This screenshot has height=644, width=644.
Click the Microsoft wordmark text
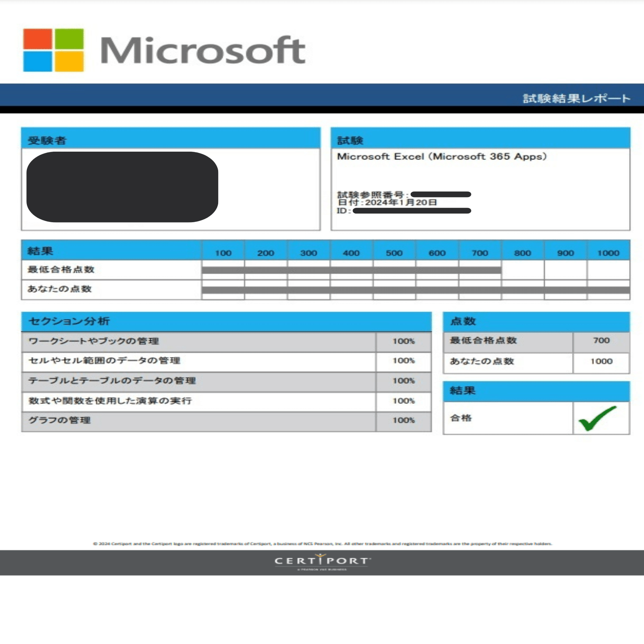tap(203, 50)
